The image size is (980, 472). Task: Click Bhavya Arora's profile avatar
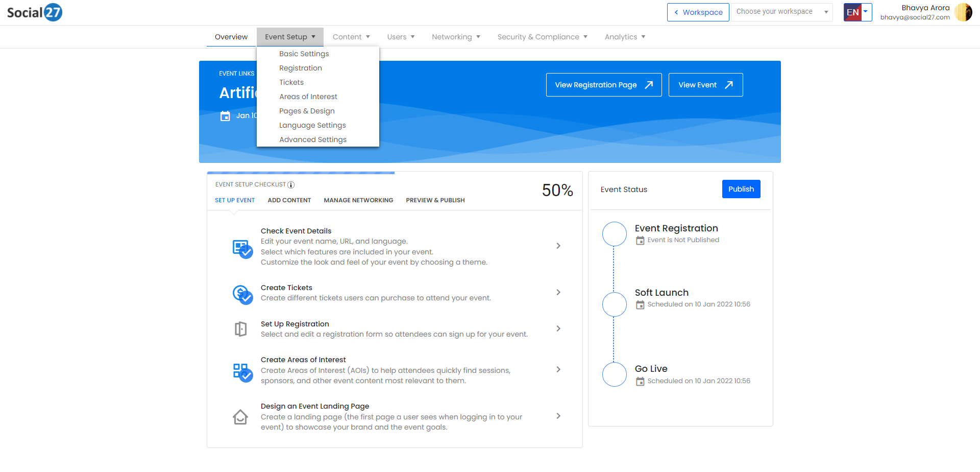point(963,12)
